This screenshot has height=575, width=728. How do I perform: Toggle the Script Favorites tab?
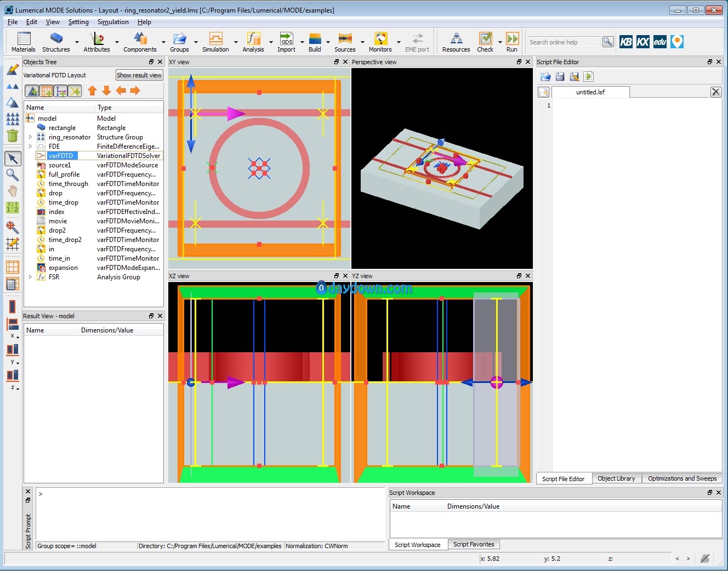pyautogui.click(x=474, y=544)
